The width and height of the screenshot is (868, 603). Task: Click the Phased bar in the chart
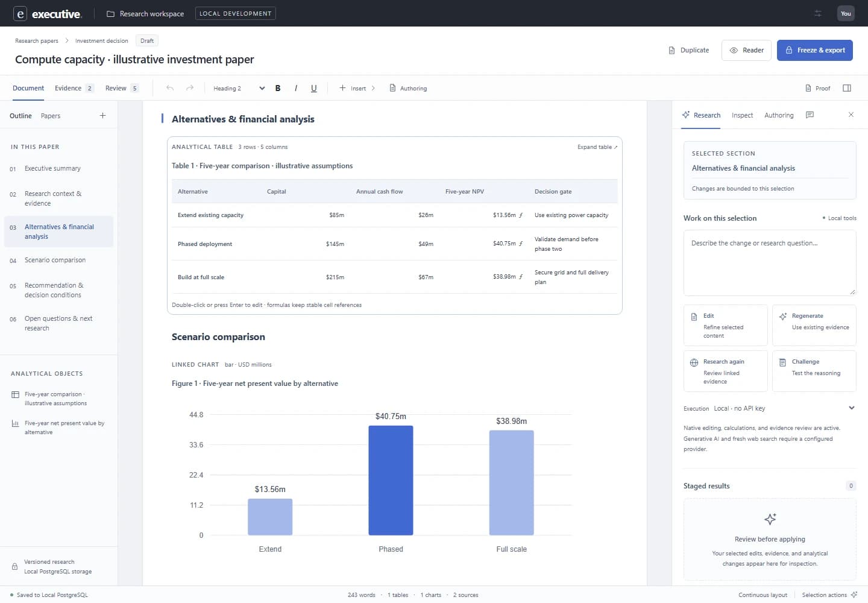coord(391,480)
